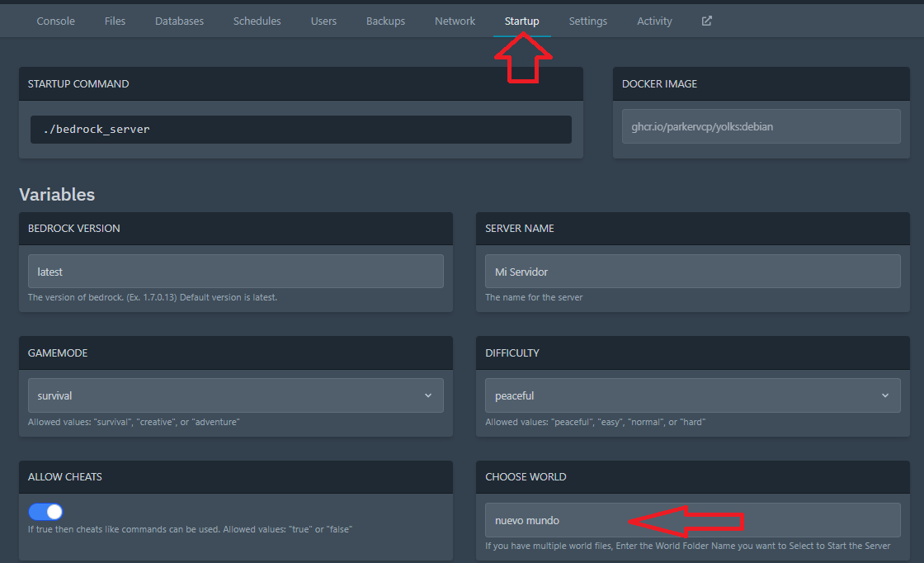Select the Users tab

[323, 21]
